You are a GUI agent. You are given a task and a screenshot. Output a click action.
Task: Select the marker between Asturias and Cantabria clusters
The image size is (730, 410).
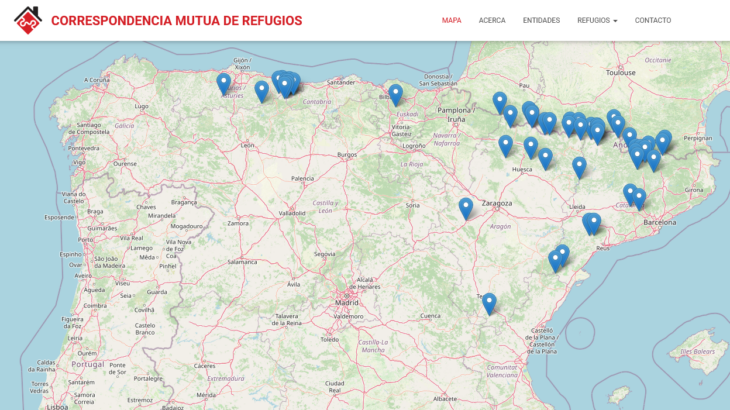(x=262, y=92)
